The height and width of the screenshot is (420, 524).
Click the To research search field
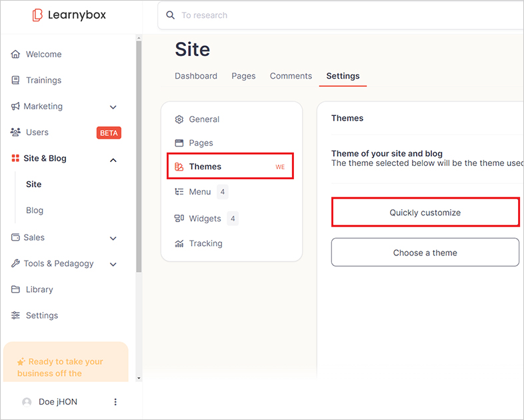click(x=341, y=15)
